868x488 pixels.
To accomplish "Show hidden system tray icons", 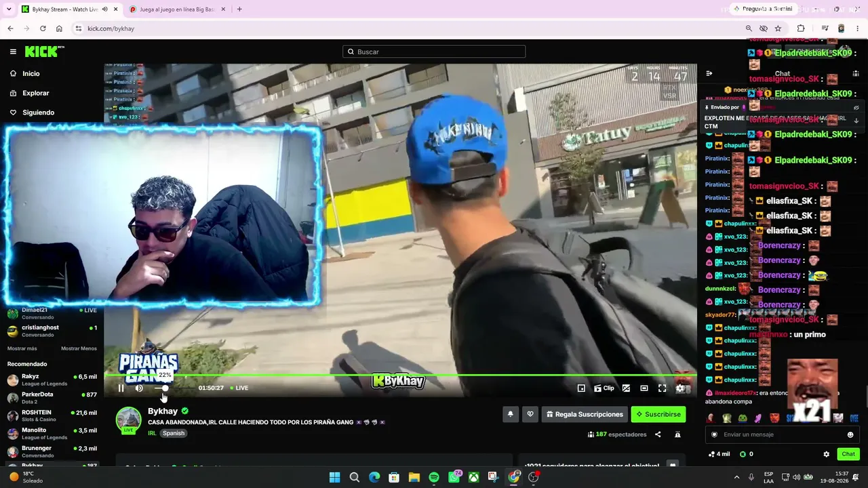I will point(736,477).
